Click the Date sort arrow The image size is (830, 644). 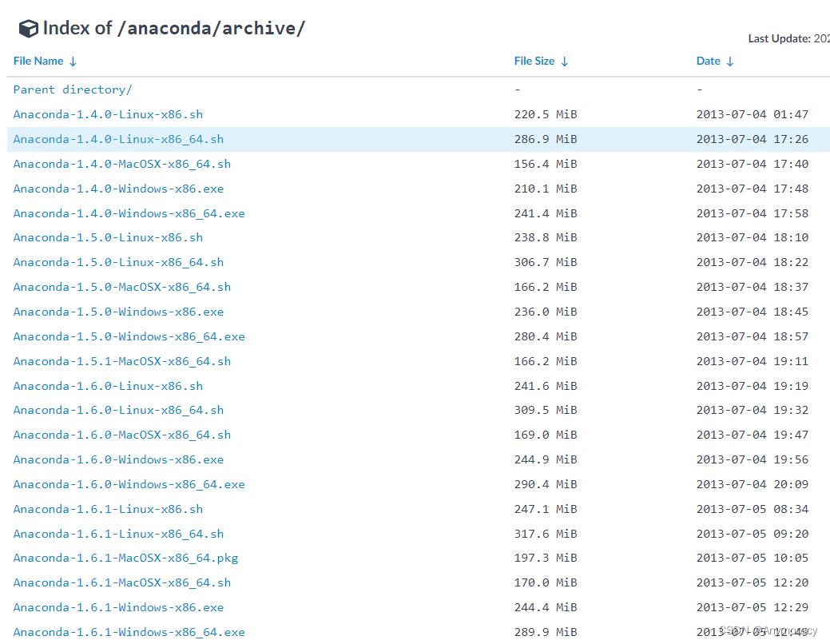(730, 62)
